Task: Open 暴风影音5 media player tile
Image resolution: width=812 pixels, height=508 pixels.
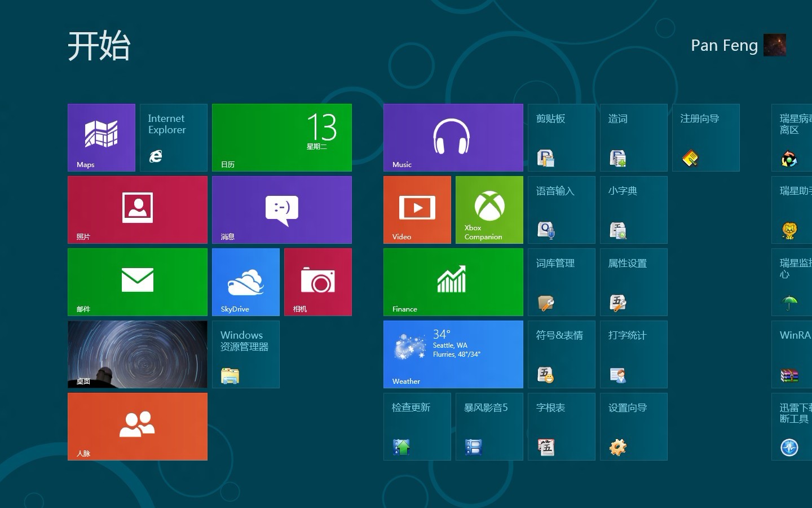Action: click(x=489, y=427)
